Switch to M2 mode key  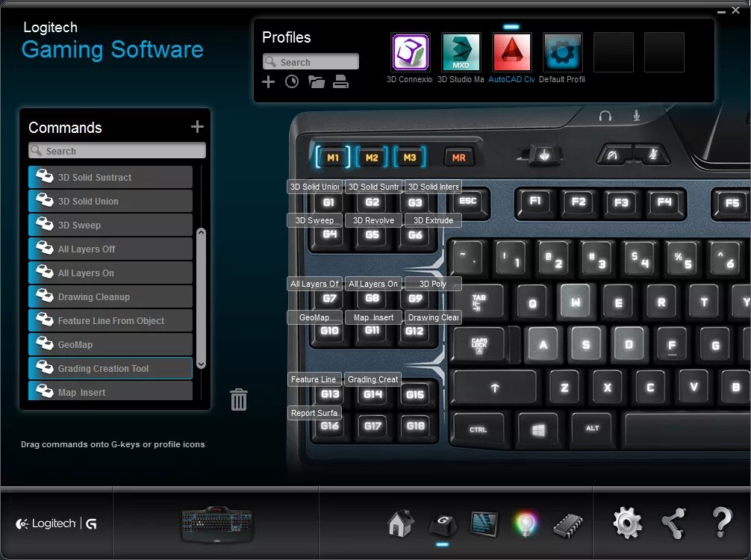coord(372,157)
